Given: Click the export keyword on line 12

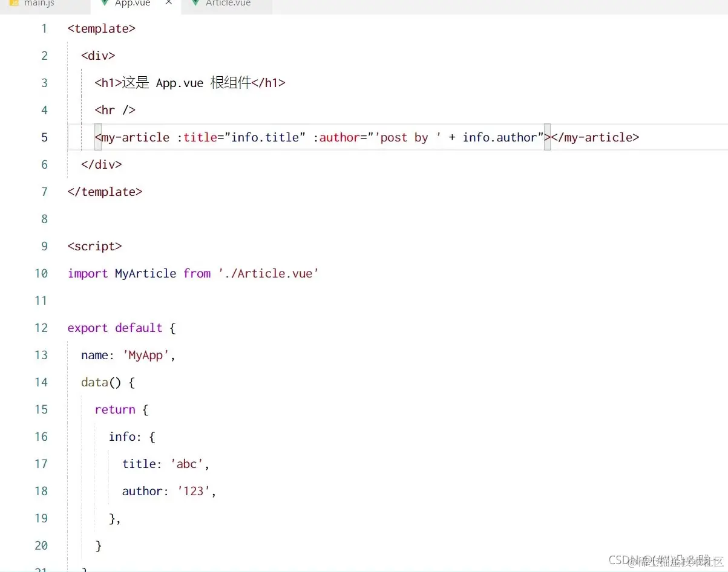Looking at the screenshot, I should [x=88, y=328].
